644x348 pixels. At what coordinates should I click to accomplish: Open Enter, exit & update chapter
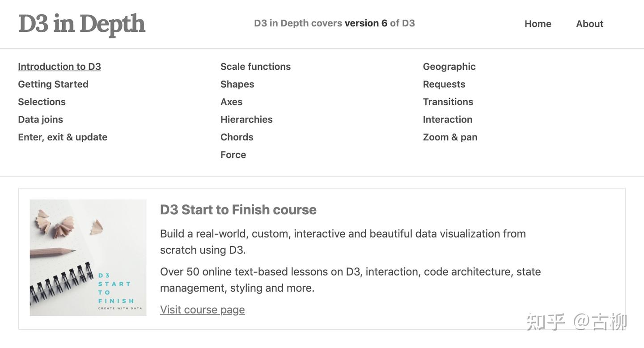tap(63, 137)
